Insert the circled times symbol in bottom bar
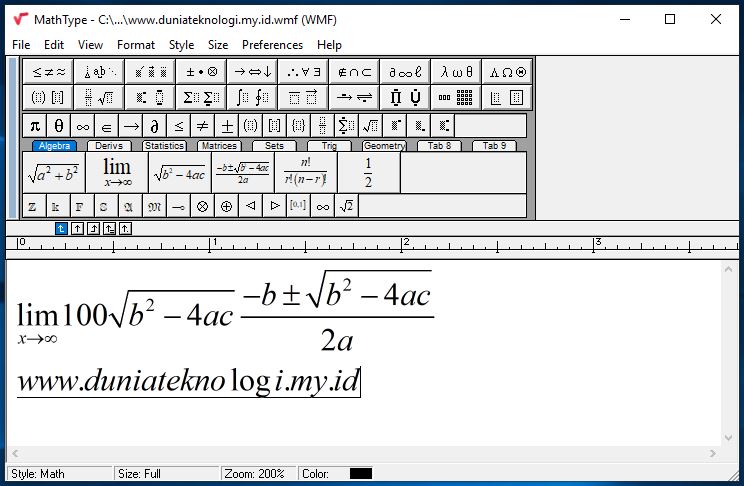Image resolution: width=744 pixels, height=486 pixels. click(203, 206)
